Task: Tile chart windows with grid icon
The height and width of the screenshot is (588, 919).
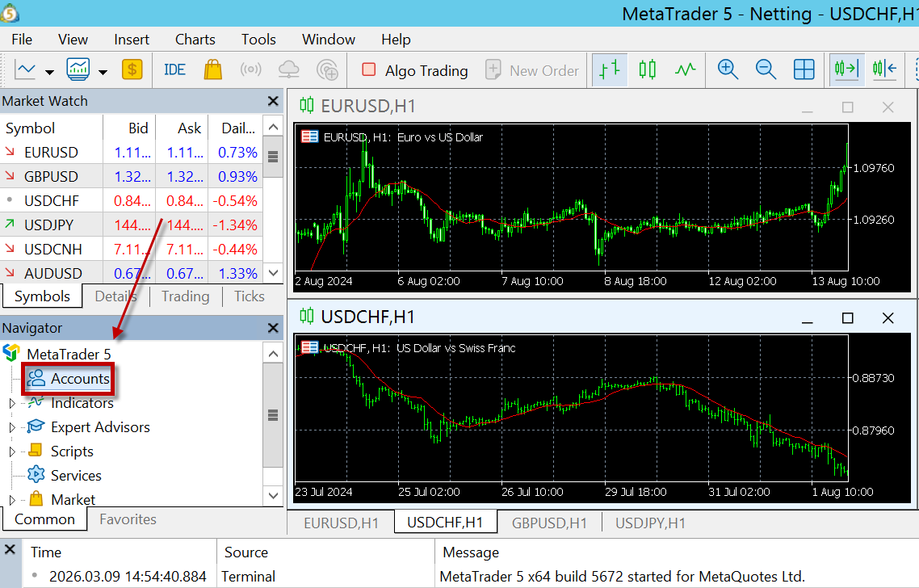Action: 804,70
